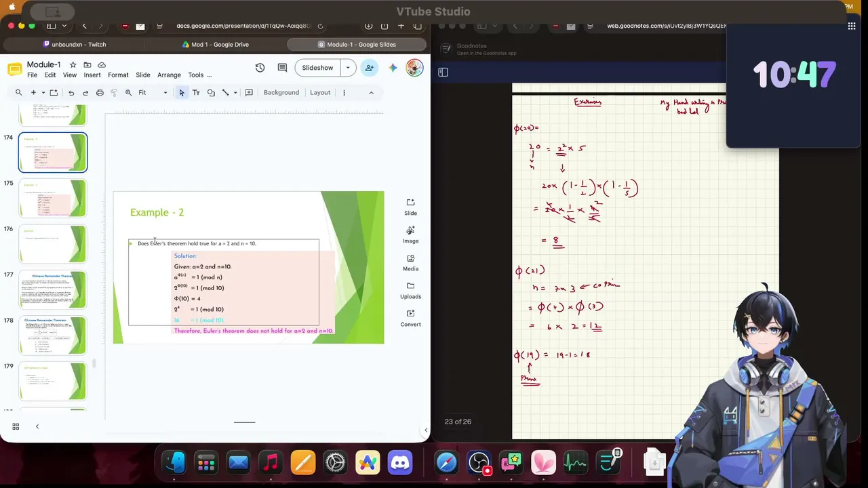
Task: Open the more toolbar options menu
Action: coord(344,93)
